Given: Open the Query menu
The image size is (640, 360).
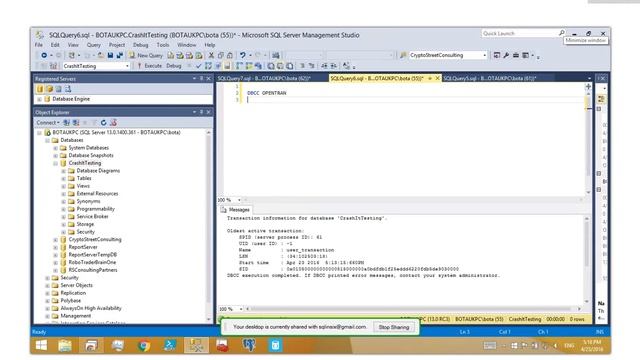Looking at the screenshot, I should 93,45.
